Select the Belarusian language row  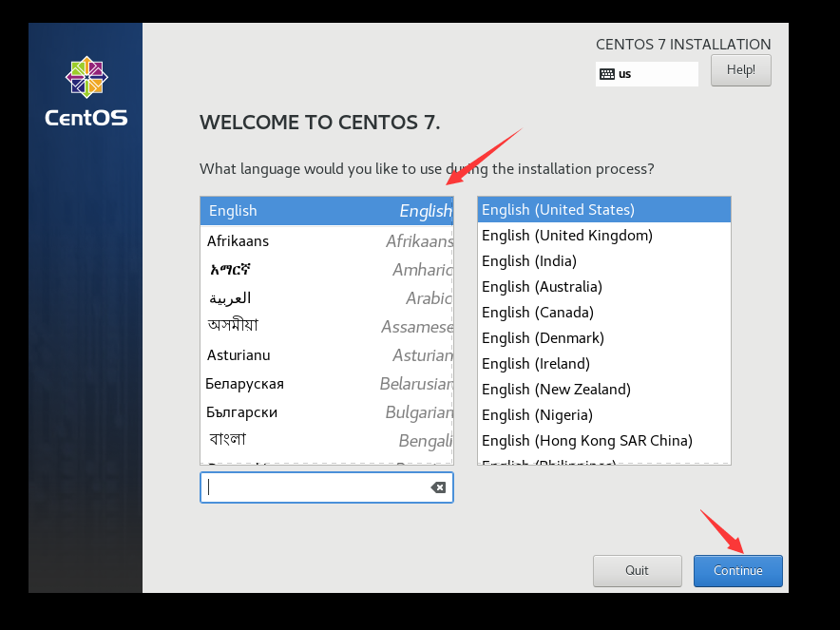(326, 384)
